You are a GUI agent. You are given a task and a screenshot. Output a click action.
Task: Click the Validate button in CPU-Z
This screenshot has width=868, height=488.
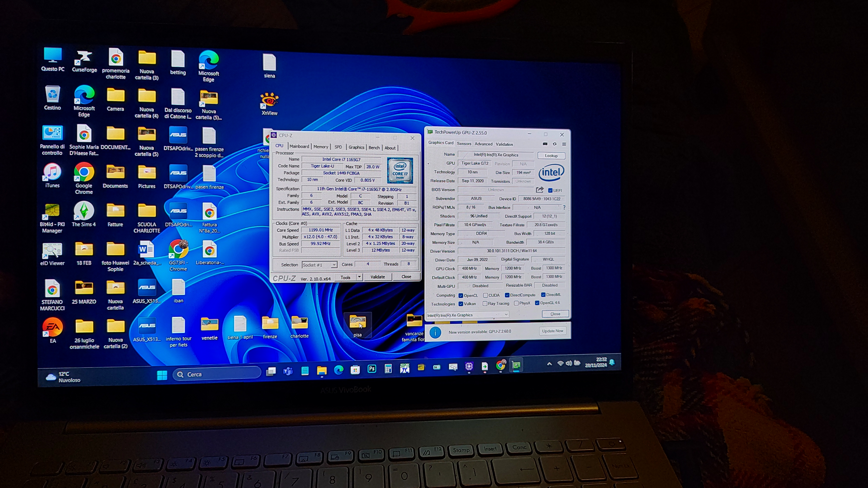(377, 277)
